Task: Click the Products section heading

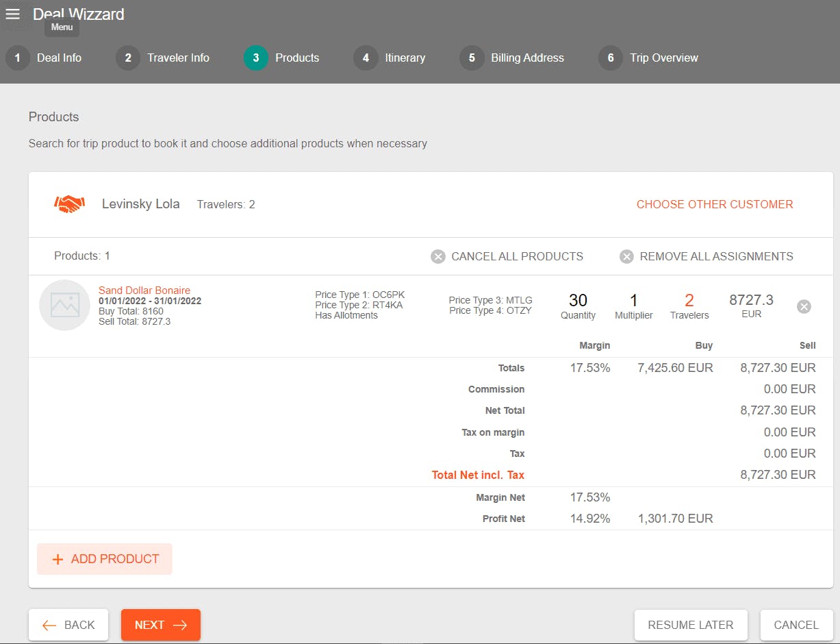Action: [x=54, y=117]
